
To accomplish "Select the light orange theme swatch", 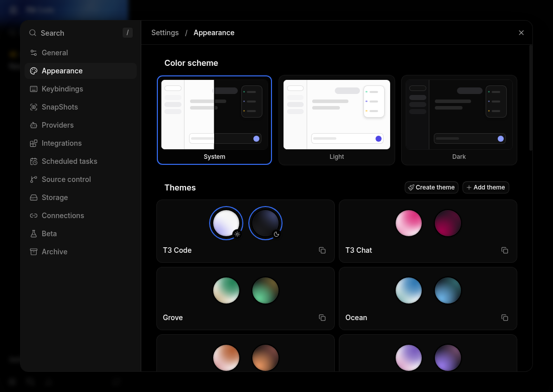I will click(226, 358).
